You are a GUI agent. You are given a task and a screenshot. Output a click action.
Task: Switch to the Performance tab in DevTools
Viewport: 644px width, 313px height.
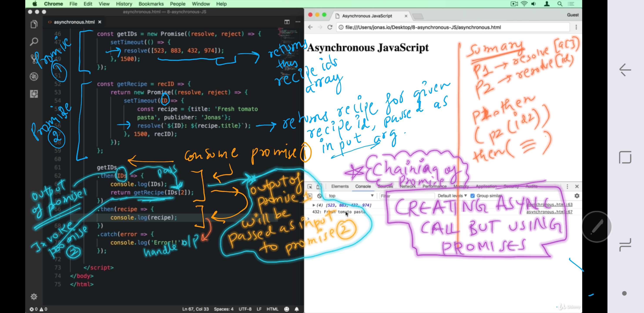[434, 186]
